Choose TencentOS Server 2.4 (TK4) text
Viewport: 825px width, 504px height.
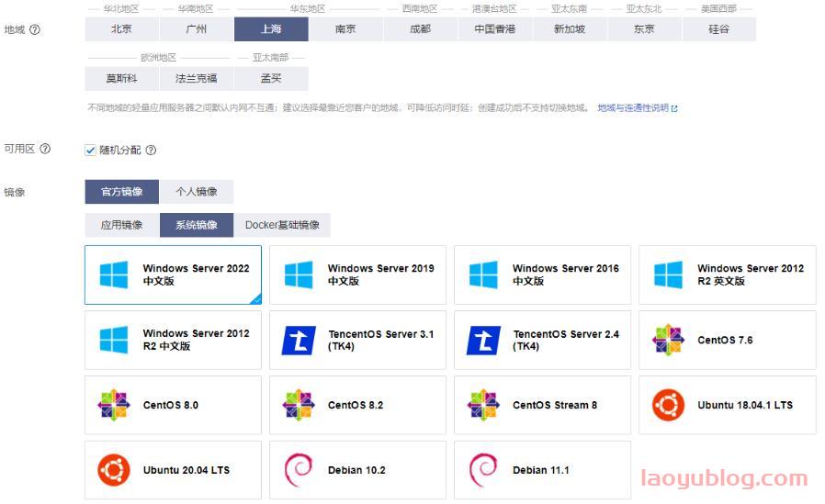[566, 340]
